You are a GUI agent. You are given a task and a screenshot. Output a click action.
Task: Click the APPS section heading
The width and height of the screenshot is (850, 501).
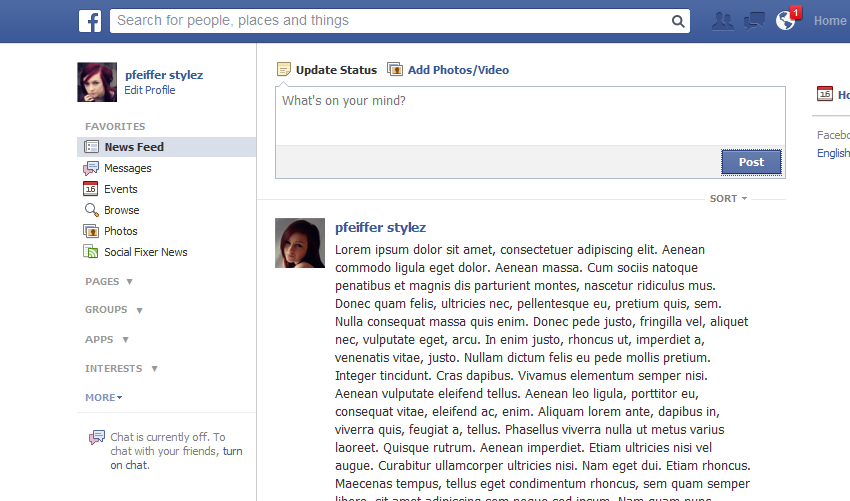(99, 339)
